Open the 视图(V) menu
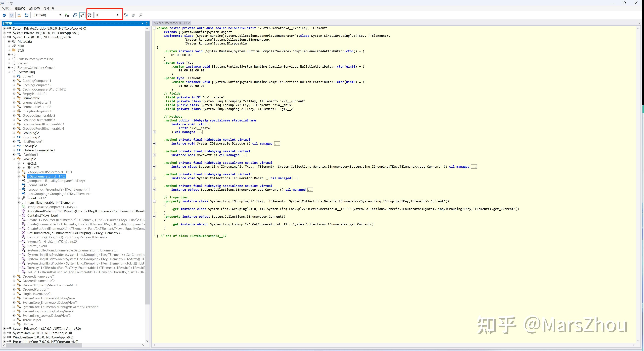Screen dimensions: 644x351 20,8
